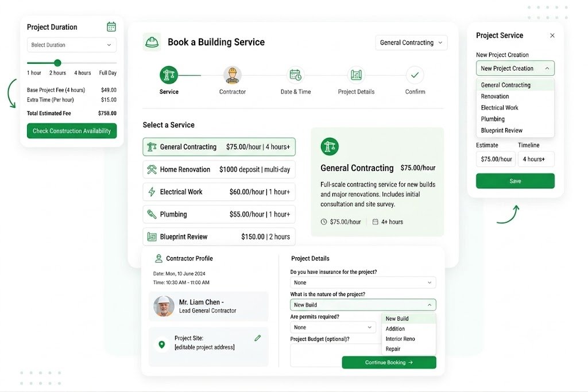588x392 pixels.
Task: Choose Plumbing in Project Service list
Action: [515, 119]
